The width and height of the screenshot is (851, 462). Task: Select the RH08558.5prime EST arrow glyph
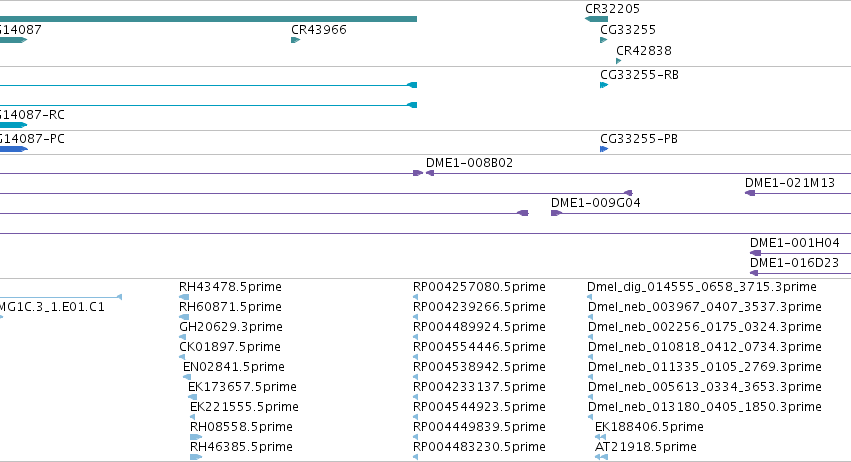[x=196, y=437]
